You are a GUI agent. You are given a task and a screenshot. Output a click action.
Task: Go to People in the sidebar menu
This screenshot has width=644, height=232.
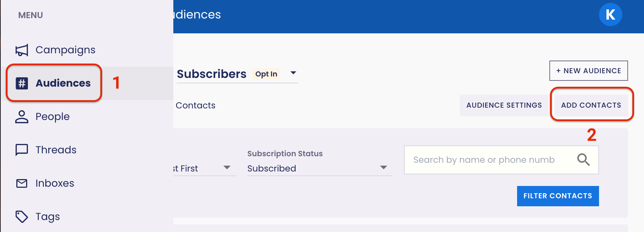click(53, 117)
